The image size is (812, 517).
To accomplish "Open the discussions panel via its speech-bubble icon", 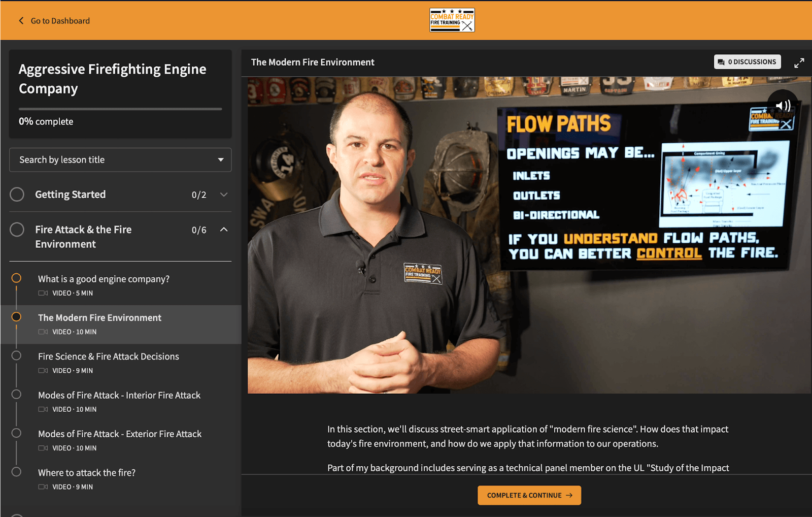I will 722,61.
